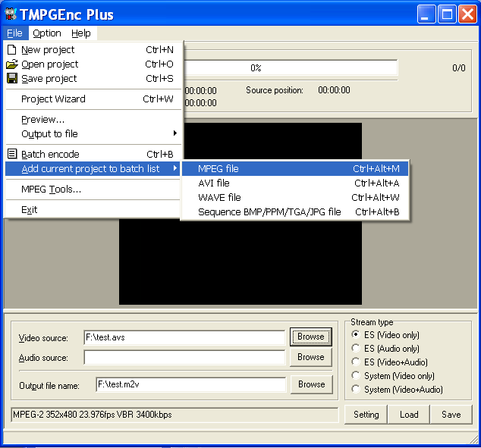
Task: Maximize the TMPGEnc Plus window
Action: click(447, 14)
